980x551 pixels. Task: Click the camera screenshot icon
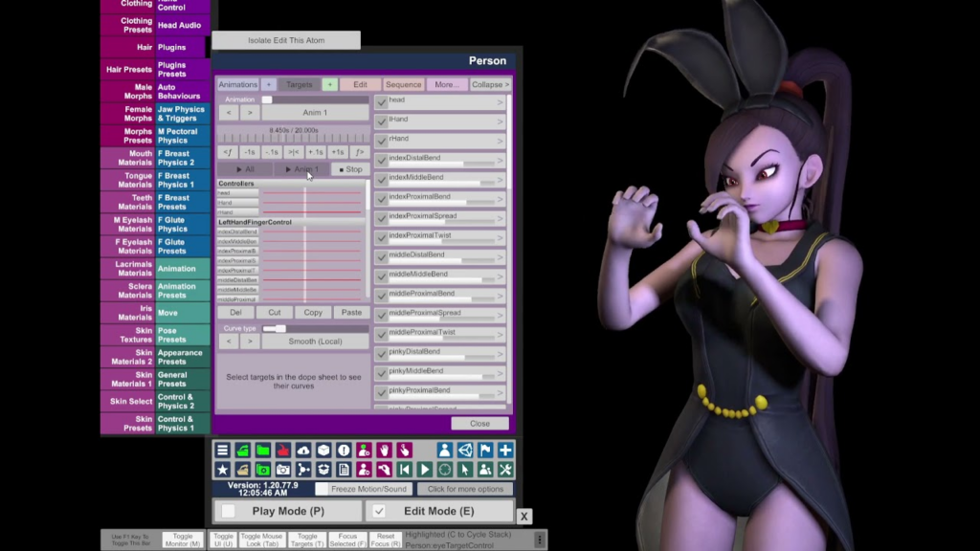(283, 470)
